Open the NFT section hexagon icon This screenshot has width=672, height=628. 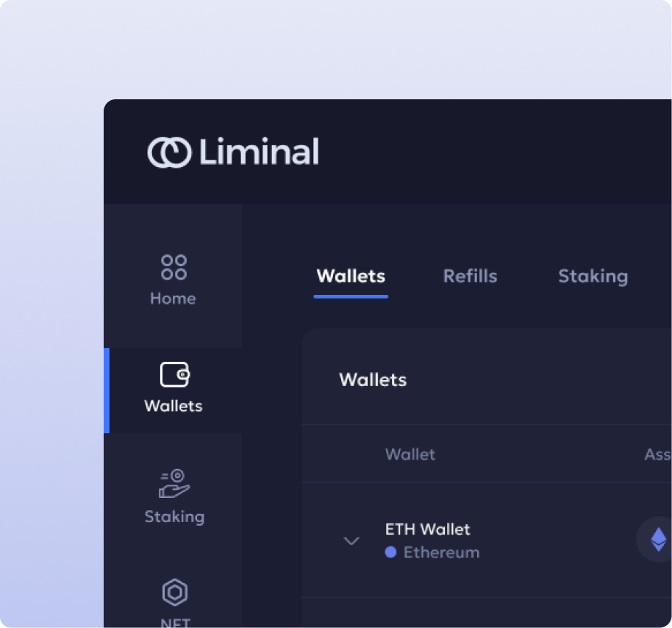tap(175, 593)
